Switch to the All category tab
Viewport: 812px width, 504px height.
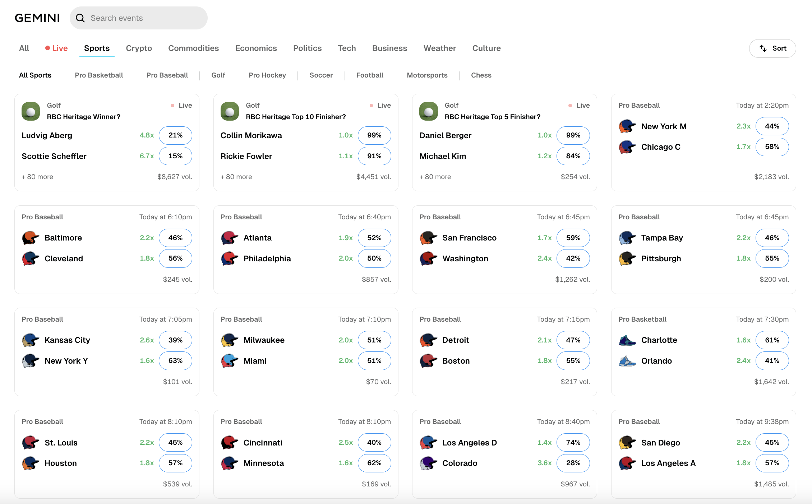(x=24, y=48)
